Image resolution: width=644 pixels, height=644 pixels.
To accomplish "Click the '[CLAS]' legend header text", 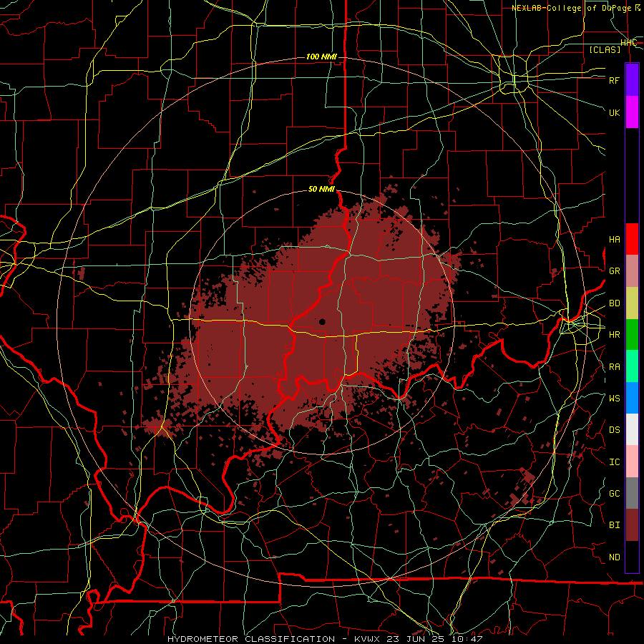I will click(x=605, y=49).
